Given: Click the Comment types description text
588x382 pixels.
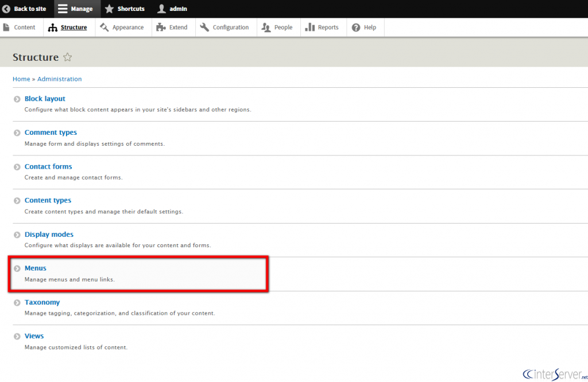Looking at the screenshot, I should click(95, 144).
